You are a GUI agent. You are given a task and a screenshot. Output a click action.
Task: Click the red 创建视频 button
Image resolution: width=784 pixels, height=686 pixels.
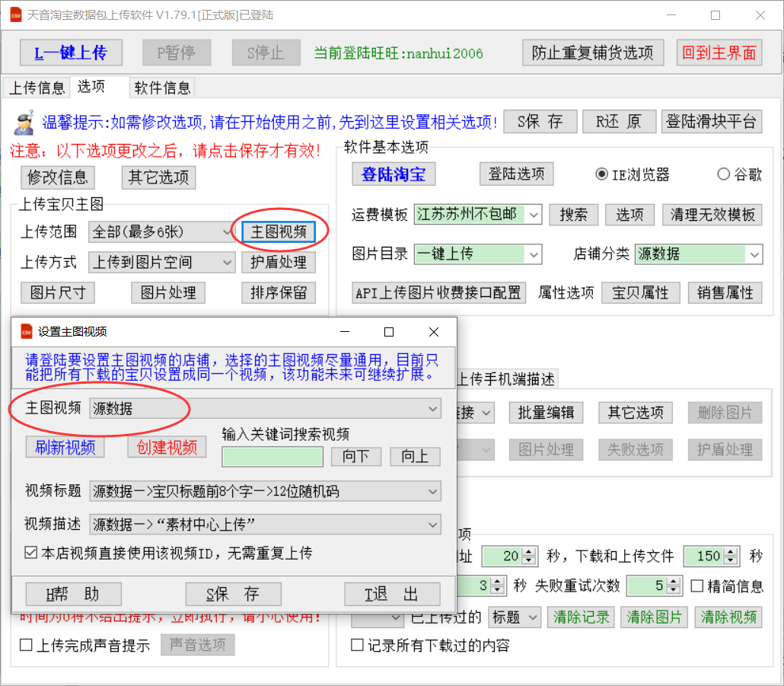pos(167,447)
